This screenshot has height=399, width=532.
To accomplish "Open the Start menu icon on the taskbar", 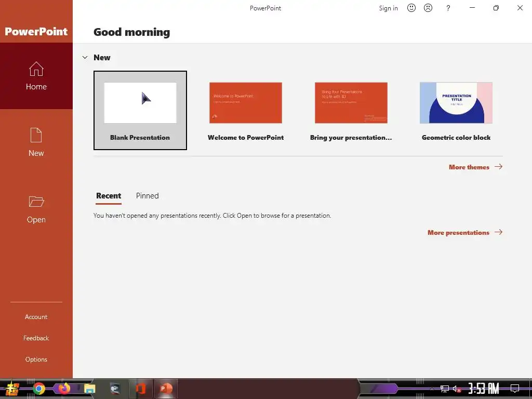I will [x=12, y=389].
